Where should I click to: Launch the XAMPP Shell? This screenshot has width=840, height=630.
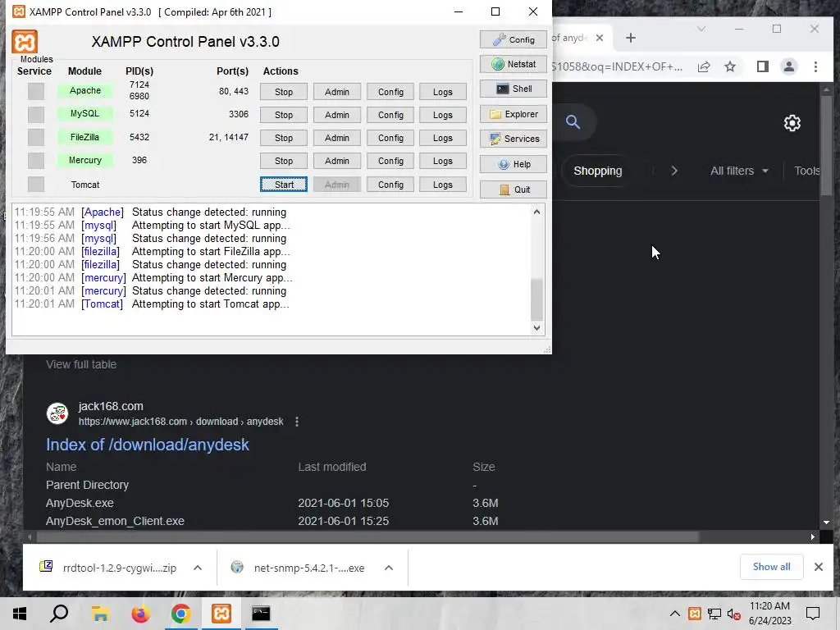514,89
